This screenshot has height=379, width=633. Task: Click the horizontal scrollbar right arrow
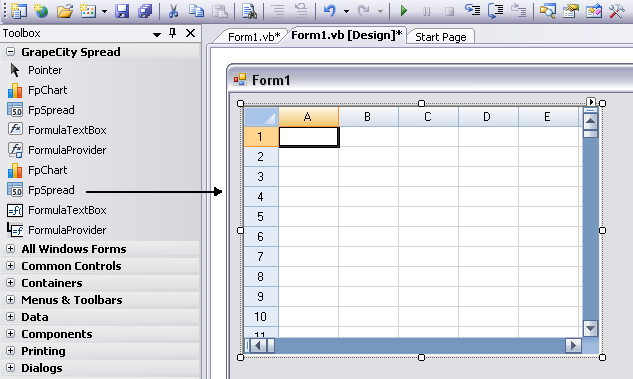(573, 345)
